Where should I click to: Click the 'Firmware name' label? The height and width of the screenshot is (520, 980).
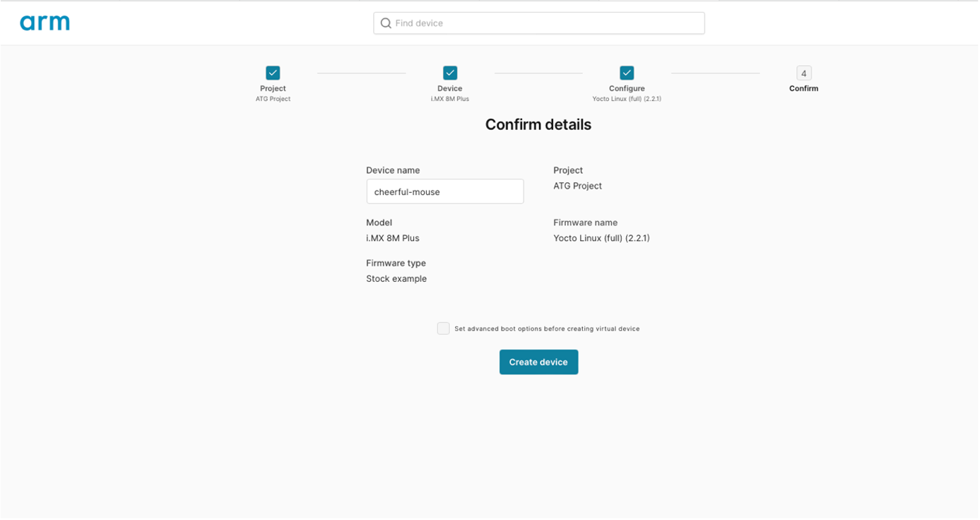click(585, 223)
